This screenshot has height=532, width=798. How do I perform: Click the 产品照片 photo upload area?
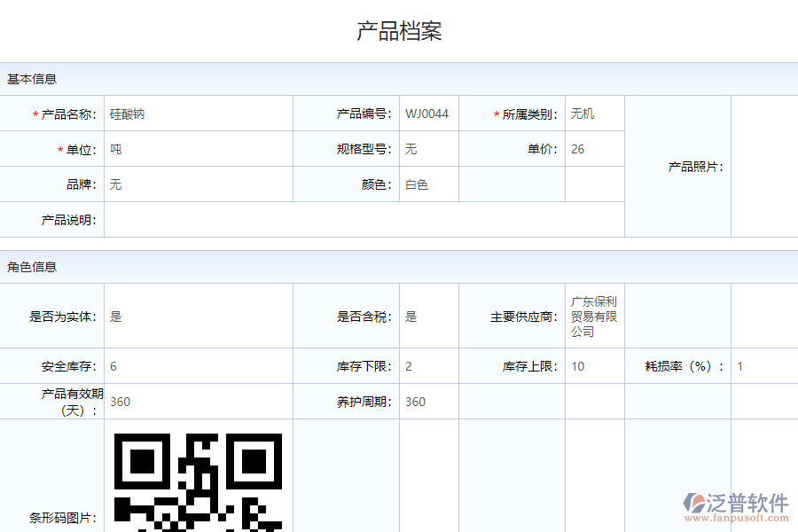764,166
